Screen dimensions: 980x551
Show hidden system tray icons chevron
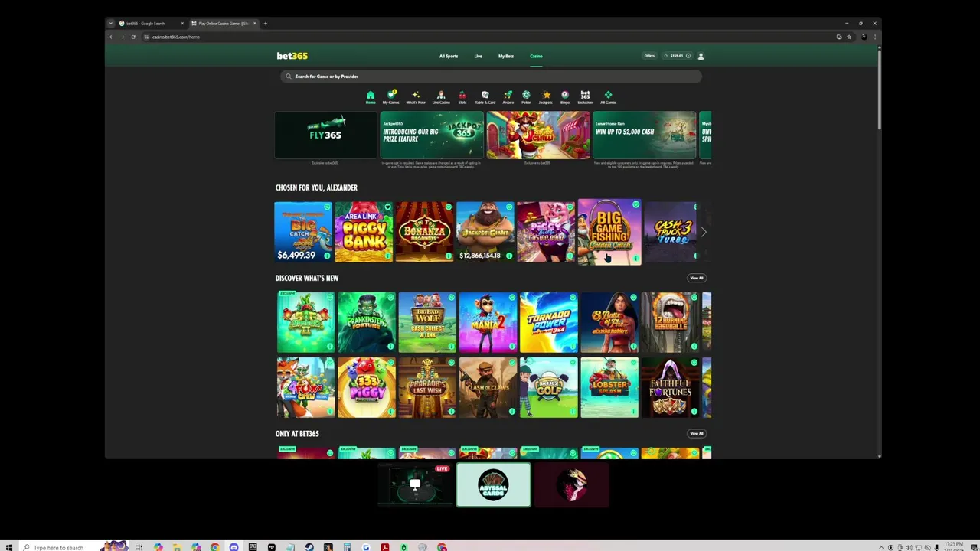pos(881,547)
